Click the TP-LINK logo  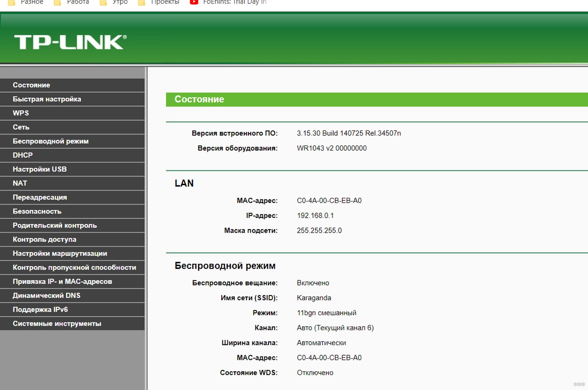(70, 42)
